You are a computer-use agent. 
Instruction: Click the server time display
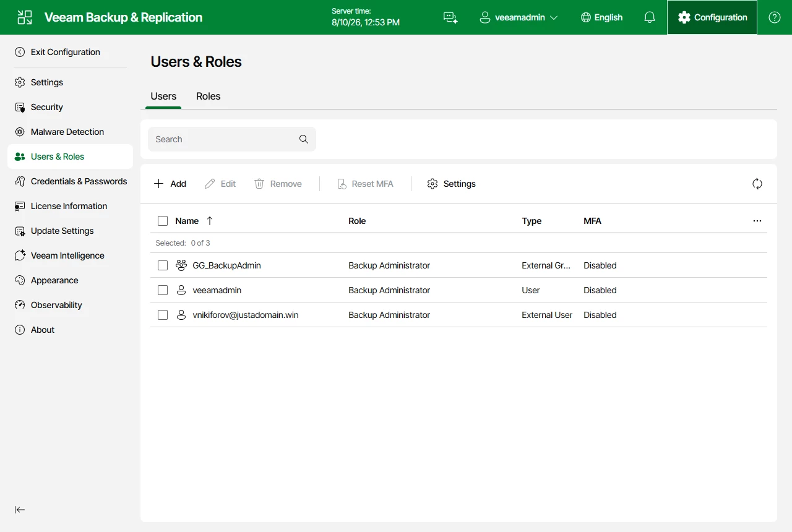(366, 17)
